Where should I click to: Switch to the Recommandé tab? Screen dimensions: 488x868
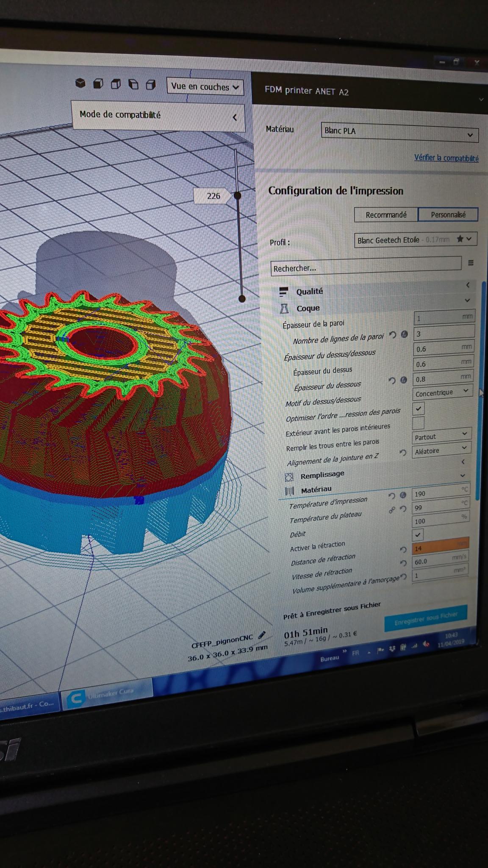386,215
